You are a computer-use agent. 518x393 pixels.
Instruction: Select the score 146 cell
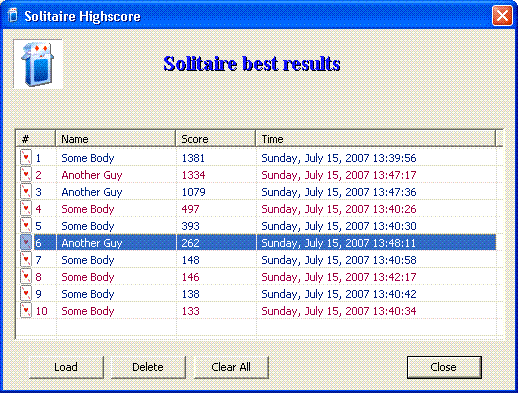point(190,277)
